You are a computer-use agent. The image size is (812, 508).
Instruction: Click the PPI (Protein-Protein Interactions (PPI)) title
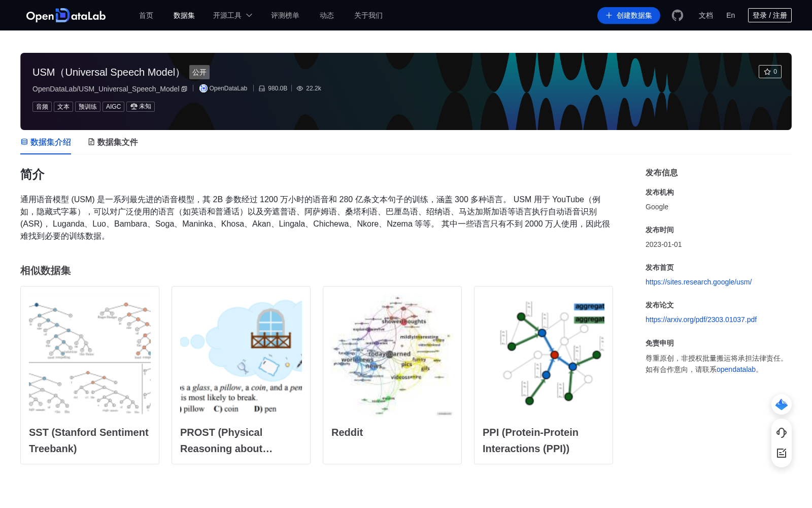530,440
